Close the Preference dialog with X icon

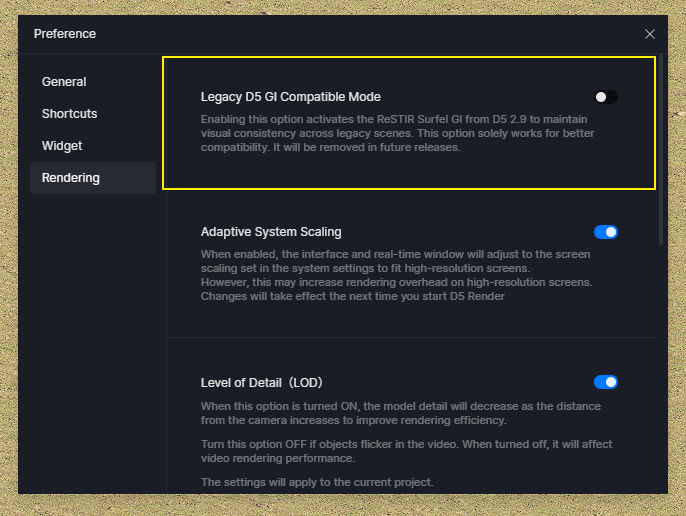[x=650, y=34]
